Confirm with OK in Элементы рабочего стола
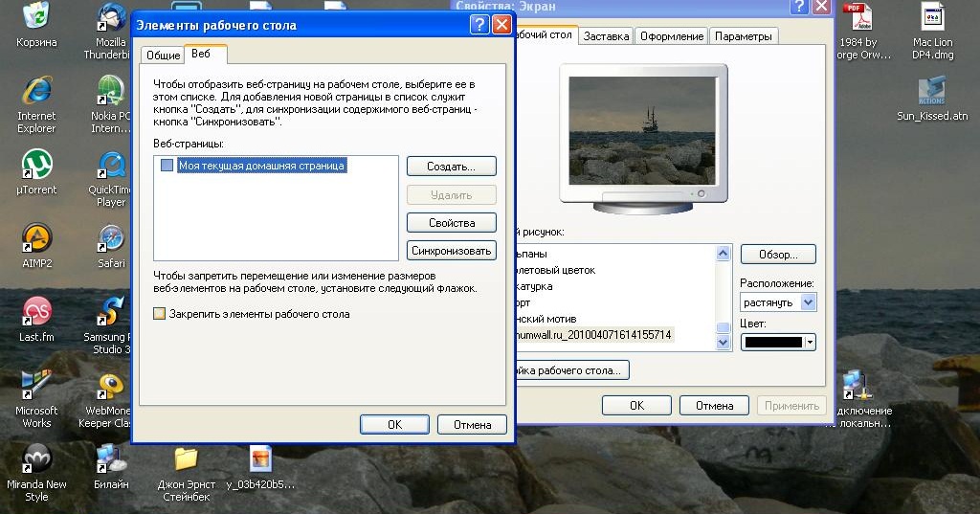The height and width of the screenshot is (514, 980). [x=394, y=425]
